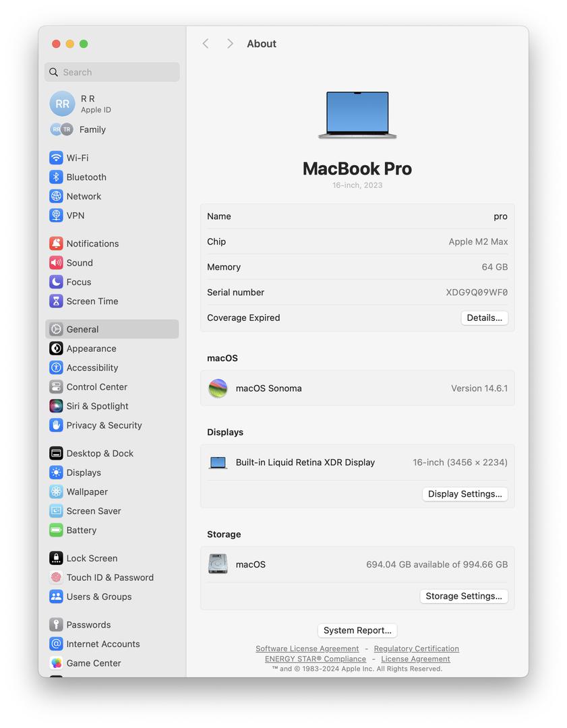Open Wi-Fi settings icon
567x728 pixels.
click(56, 158)
